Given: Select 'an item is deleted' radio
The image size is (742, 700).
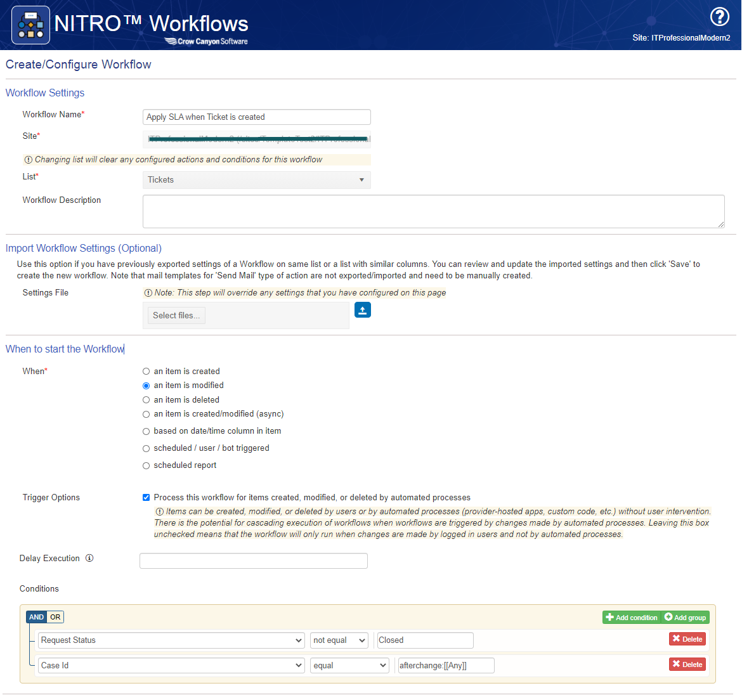Looking at the screenshot, I should [x=146, y=400].
